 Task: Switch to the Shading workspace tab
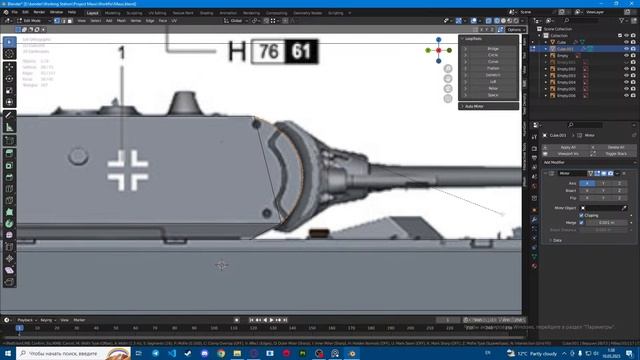pos(207,13)
